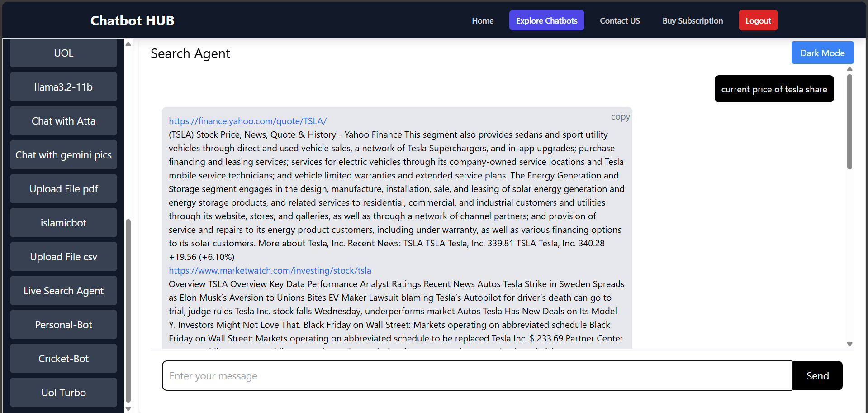The width and height of the screenshot is (868, 413).
Task: Open the MarketWatch tsla stock link
Action: pos(270,270)
